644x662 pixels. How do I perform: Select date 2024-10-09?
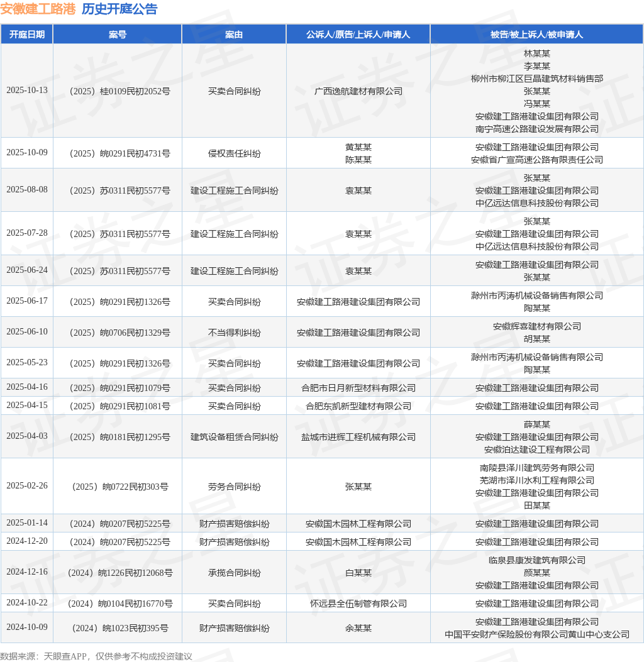click(x=27, y=627)
